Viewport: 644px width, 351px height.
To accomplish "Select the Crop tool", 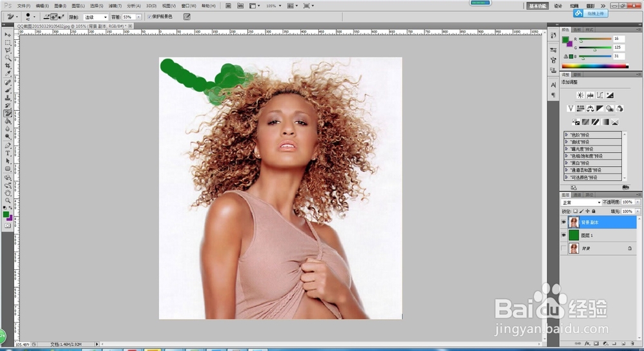I will (8, 66).
